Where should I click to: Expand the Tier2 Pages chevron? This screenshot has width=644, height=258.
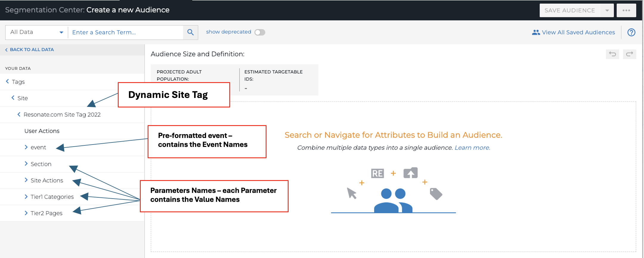click(x=26, y=213)
